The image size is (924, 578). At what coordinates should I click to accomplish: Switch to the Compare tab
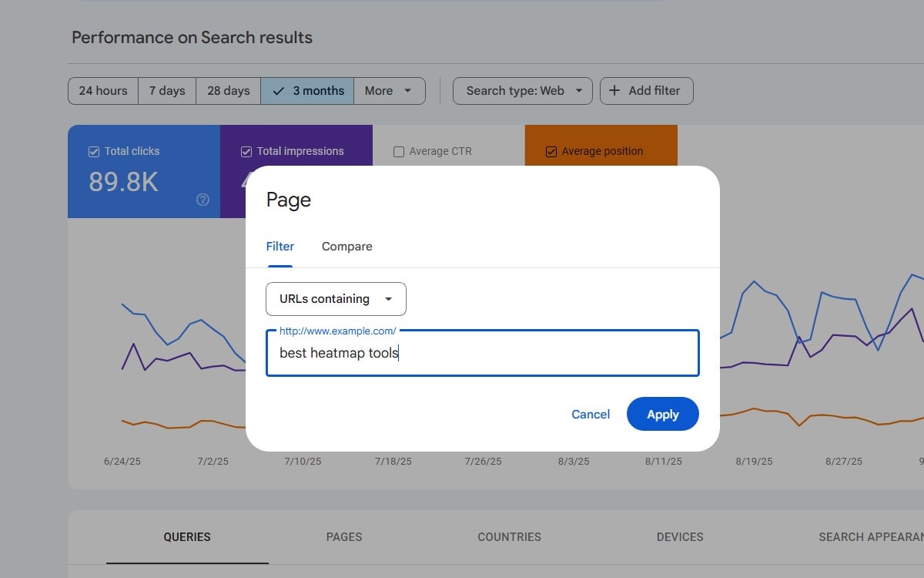[346, 246]
